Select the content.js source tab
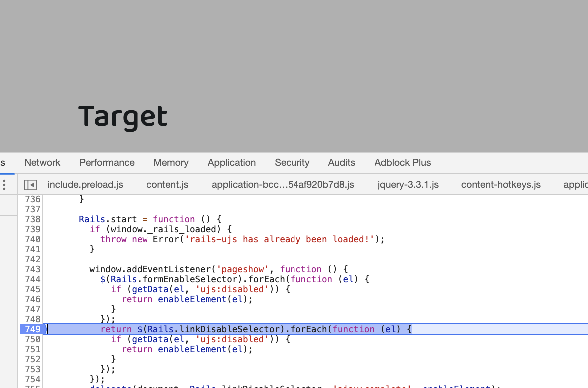This screenshot has height=388, width=588. click(x=167, y=184)
